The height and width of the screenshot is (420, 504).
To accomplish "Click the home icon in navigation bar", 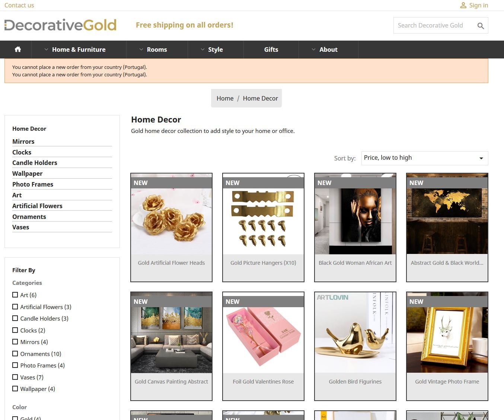I will coord(18,50).
